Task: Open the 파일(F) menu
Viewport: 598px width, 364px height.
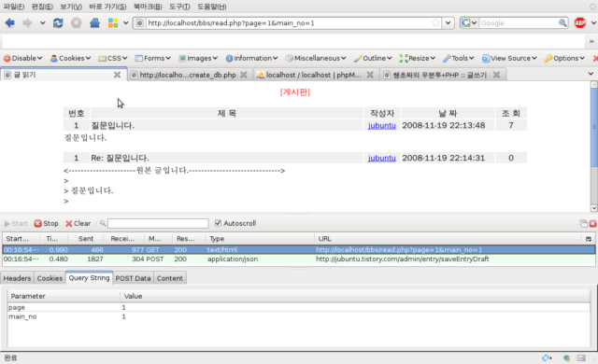Action: 14,7
